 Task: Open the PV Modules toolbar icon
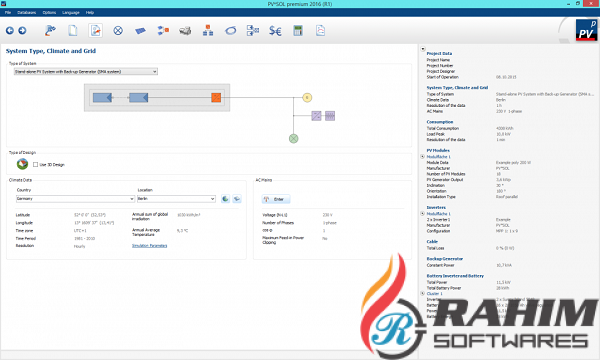click(140, 31)
